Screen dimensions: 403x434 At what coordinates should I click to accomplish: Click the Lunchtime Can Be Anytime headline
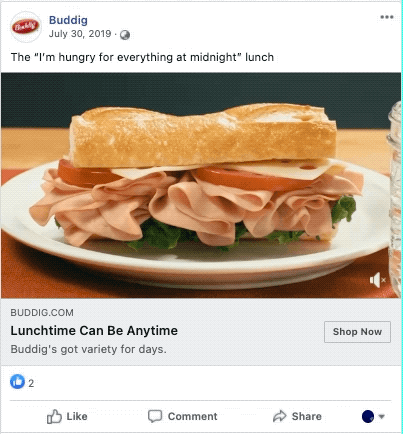pos(94,331)
